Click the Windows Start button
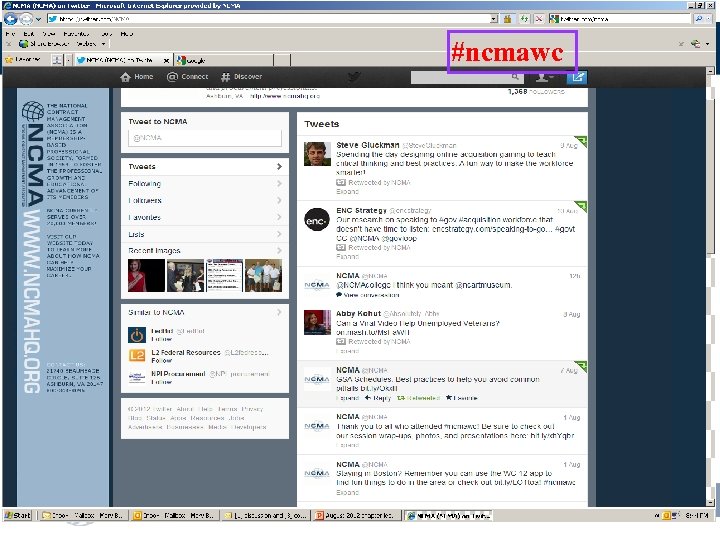720x540 pixels. click(17, 516)
